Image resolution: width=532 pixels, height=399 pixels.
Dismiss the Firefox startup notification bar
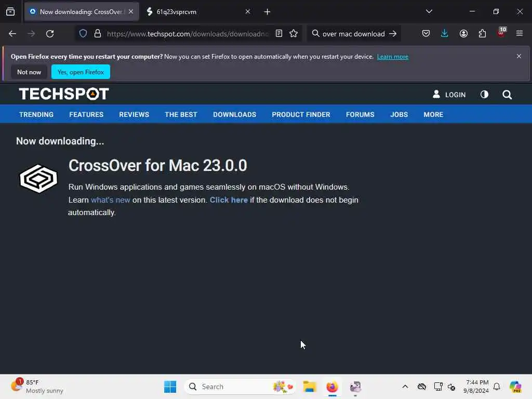tap(519, 56)
